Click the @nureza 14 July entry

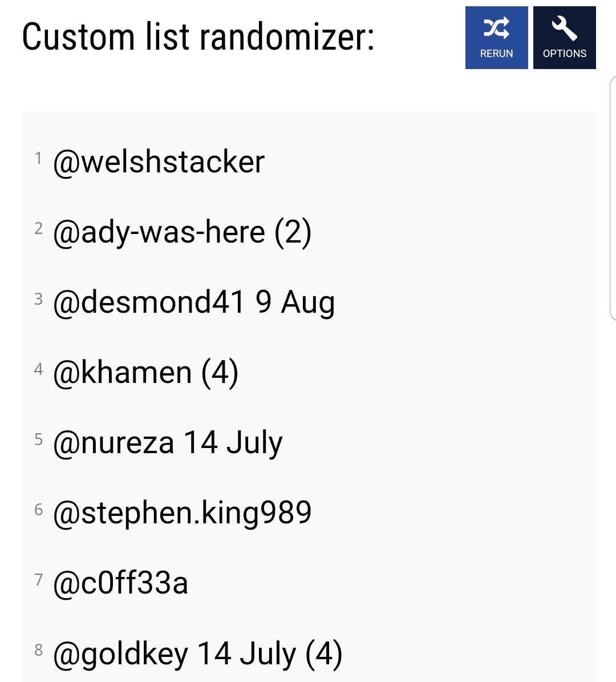click(168, 443)
